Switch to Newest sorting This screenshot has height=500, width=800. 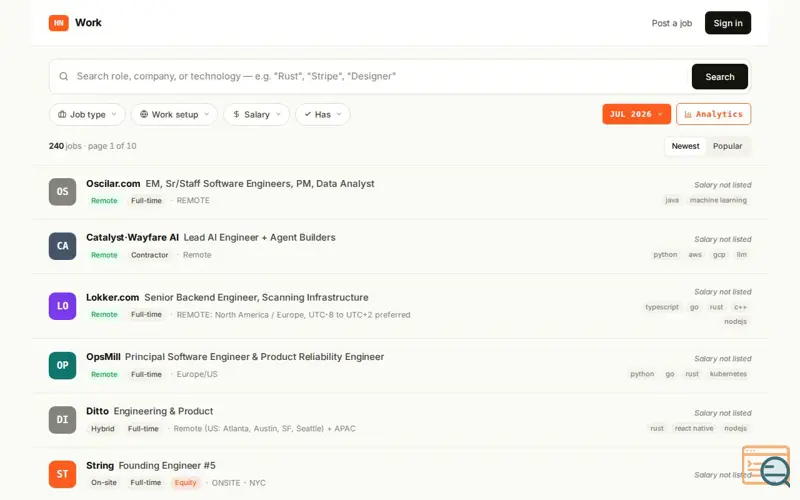(x=685, y=146)
